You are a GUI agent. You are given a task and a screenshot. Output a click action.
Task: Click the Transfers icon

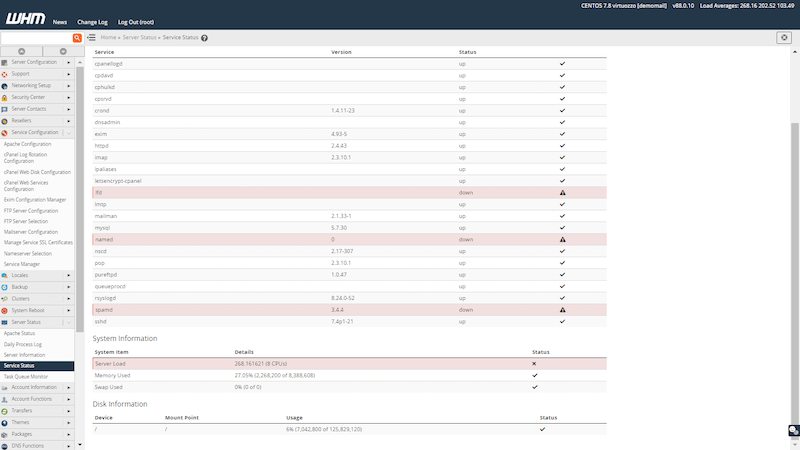5,411
